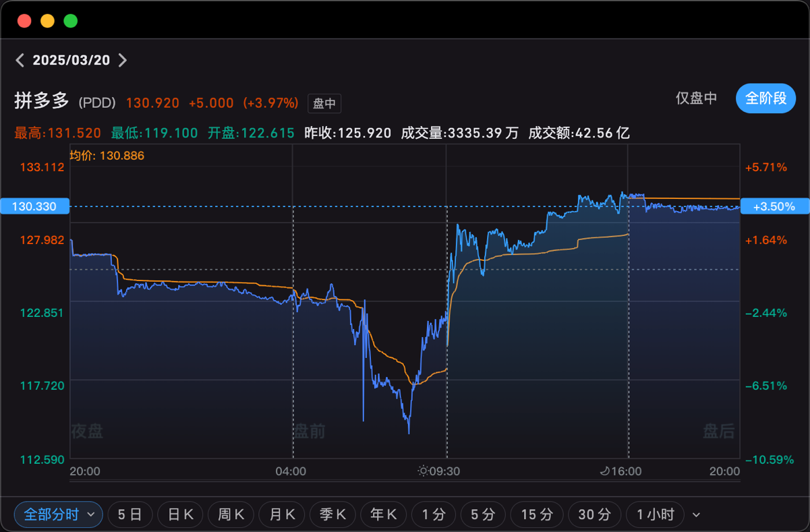
Task: Go to the next date arrow
Action: [122, 60]
